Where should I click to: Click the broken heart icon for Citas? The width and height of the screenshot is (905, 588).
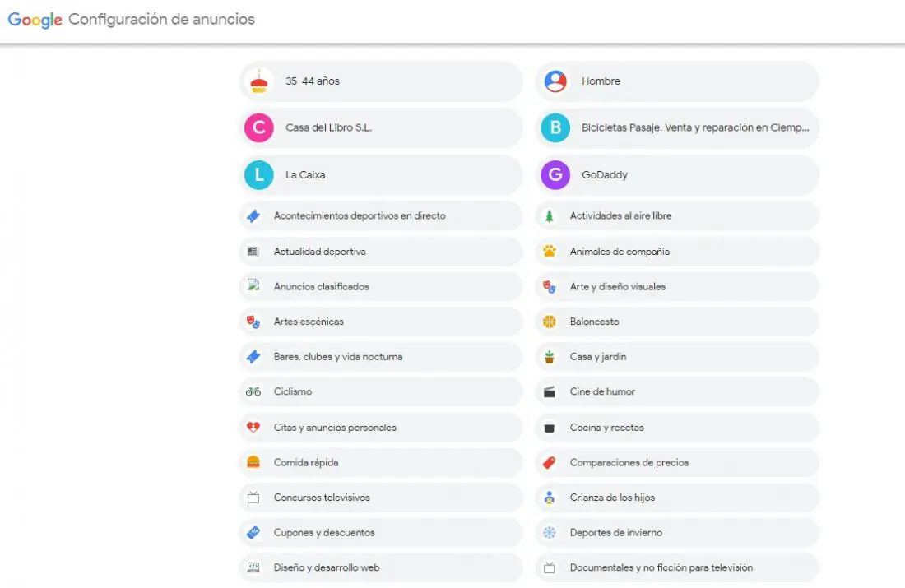(x=253, y=427)
